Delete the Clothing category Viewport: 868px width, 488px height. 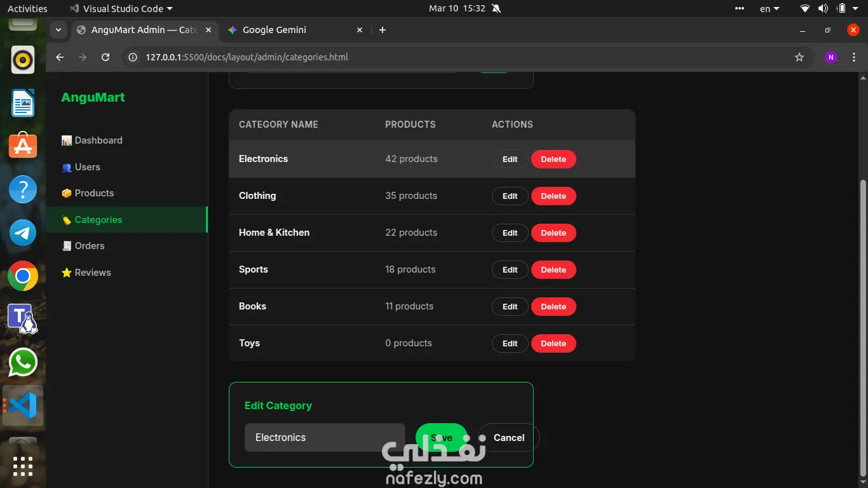pos(553,196)
